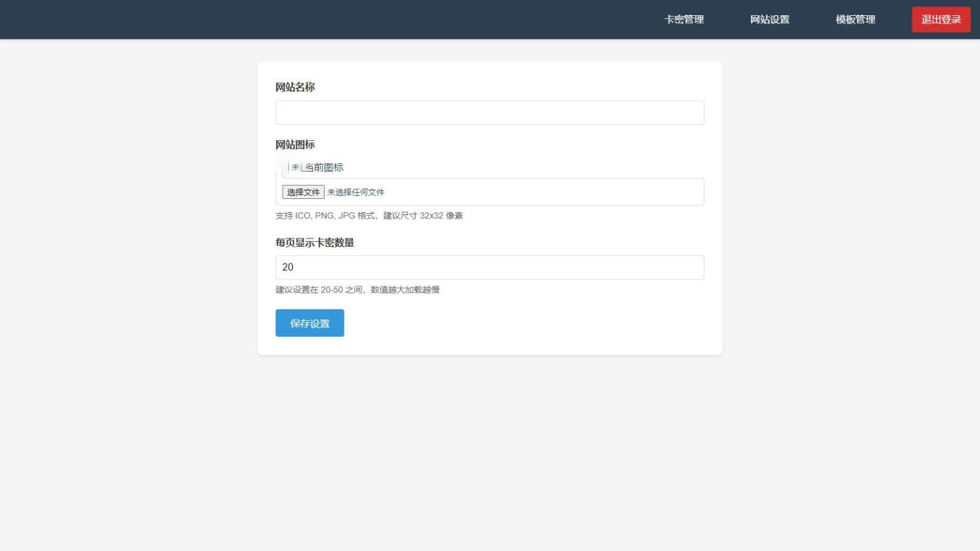
Task: Click the ICO, PNG, JPG format hint
Action: coord(369,216)
